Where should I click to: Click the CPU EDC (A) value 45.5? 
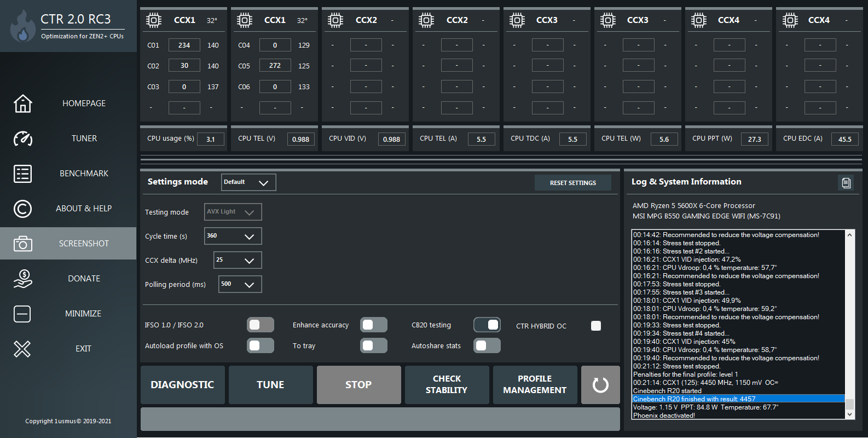click(845, 139)
